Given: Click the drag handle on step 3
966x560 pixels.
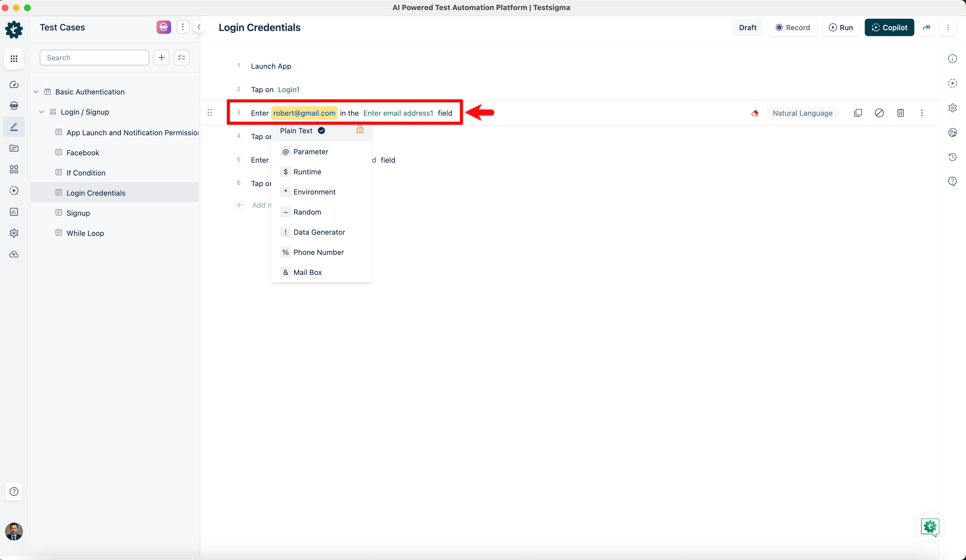Looking at the screenshot, I should [210, 112].
